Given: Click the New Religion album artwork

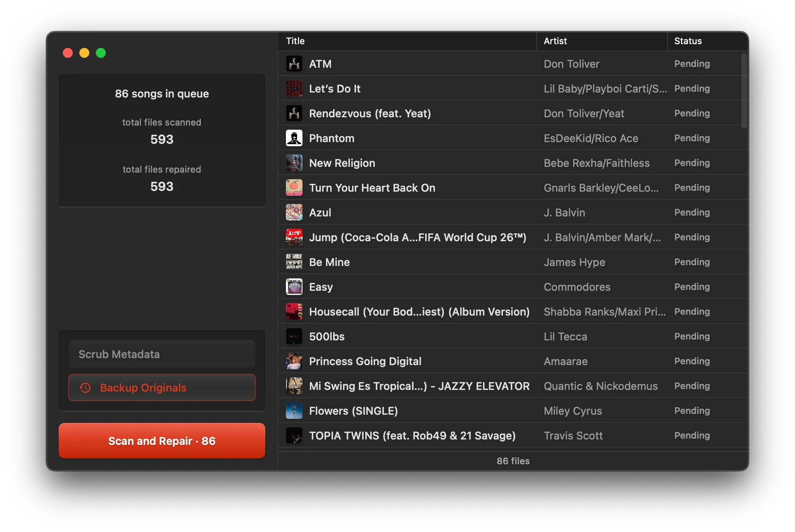Looking at the screenshot, I should click(294, 163).
